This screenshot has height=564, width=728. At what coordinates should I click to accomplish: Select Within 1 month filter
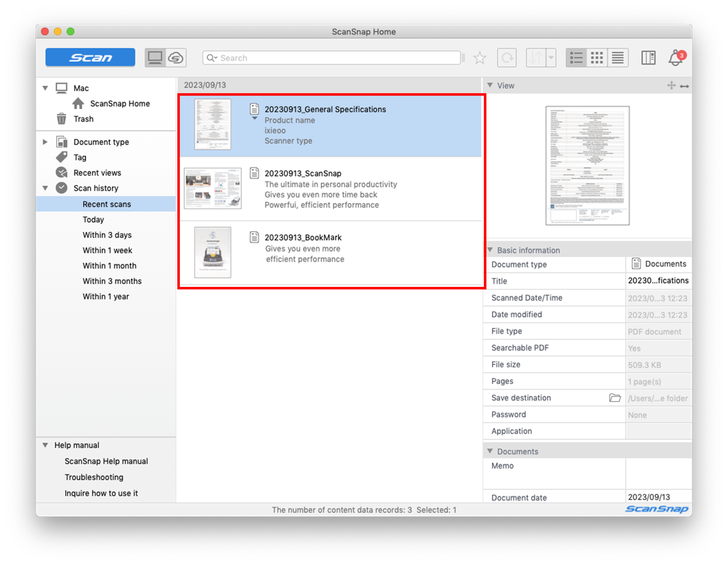coord(109,266)
